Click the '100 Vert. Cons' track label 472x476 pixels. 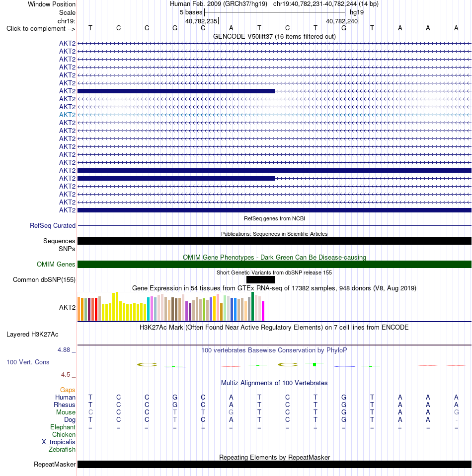click(x=28, y=362)
